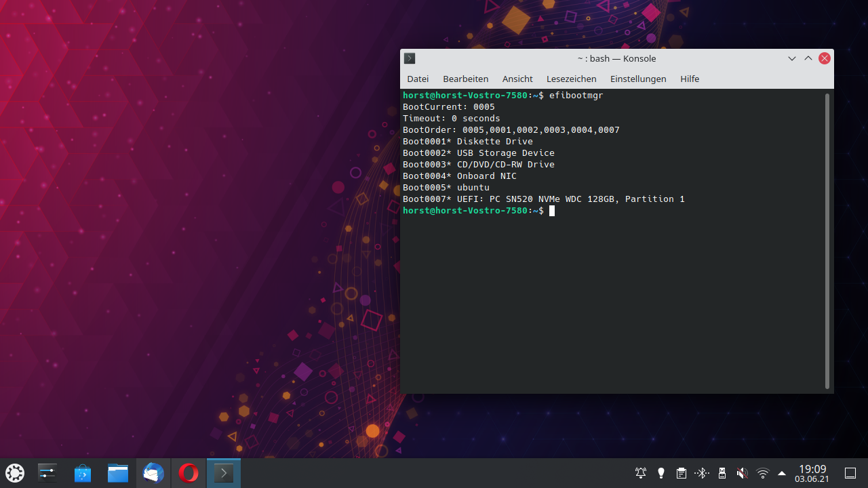Screen dimensions: 868x488
Task: Click the 'Boot0003* CD/DVD/CD-RW Drive' line
Action: pyautogui.click(x=479, y=165)
